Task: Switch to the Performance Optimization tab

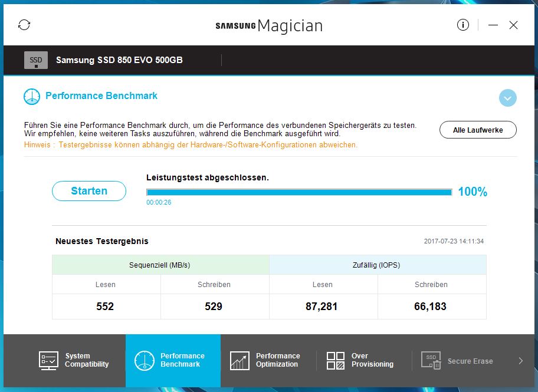Action: pyautogui.click(x=268, y=360)
